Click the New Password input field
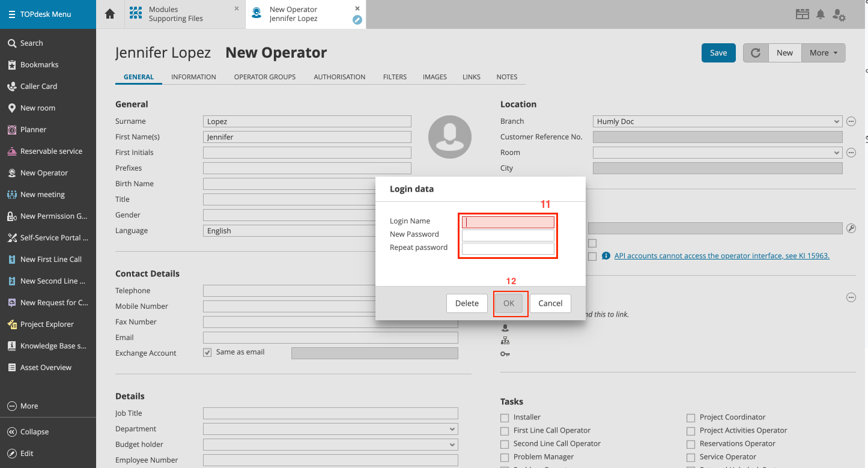 tap(508, 235)
